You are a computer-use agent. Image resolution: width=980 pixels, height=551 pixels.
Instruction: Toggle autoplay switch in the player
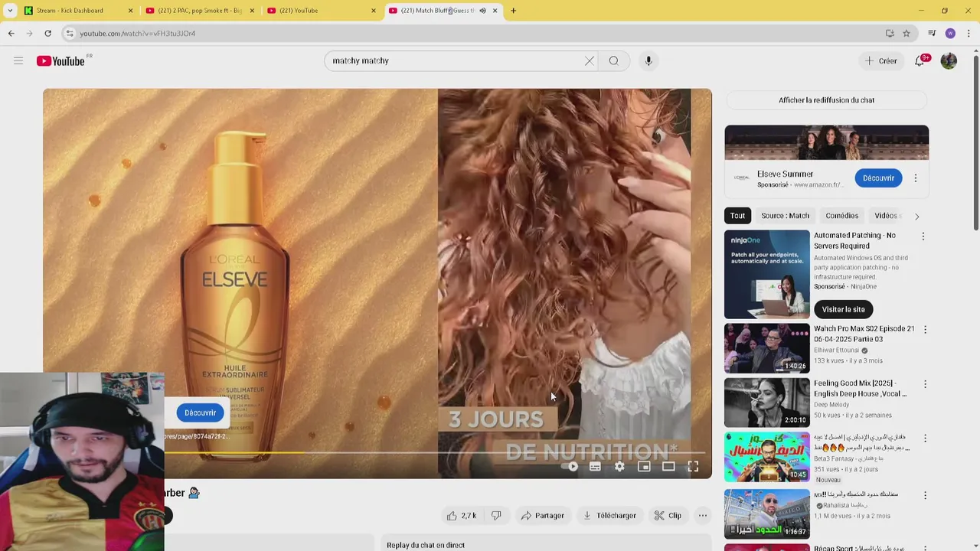[x=570, y=466]
